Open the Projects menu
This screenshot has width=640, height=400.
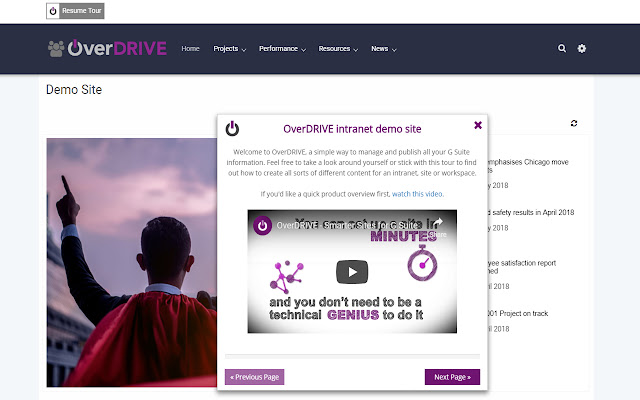pos(225,49)
